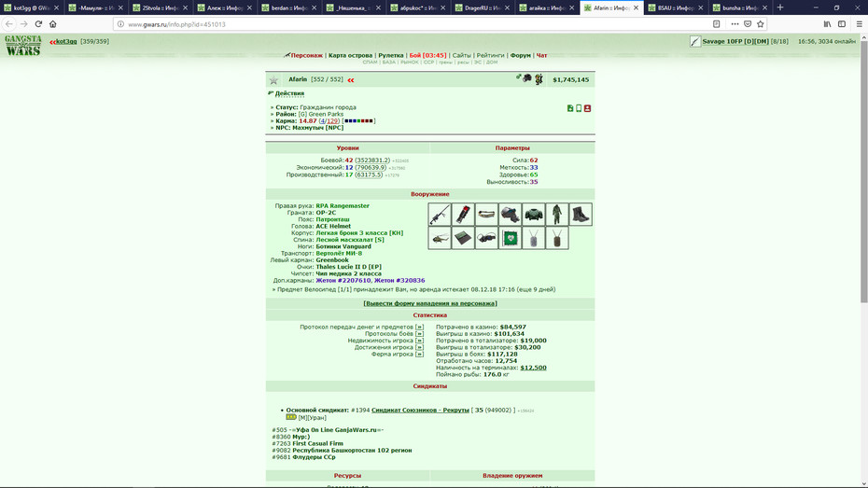Open the Чат menu link
Viewport: 868px width, 488px height.
(541, 55)
